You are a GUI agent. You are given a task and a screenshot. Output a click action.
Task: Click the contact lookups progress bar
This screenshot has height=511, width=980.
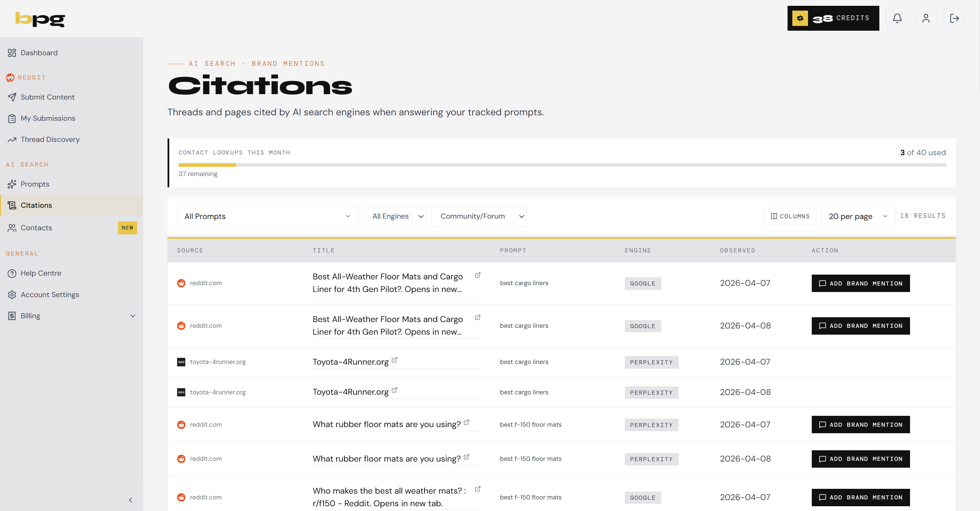[x=562, y=165]
